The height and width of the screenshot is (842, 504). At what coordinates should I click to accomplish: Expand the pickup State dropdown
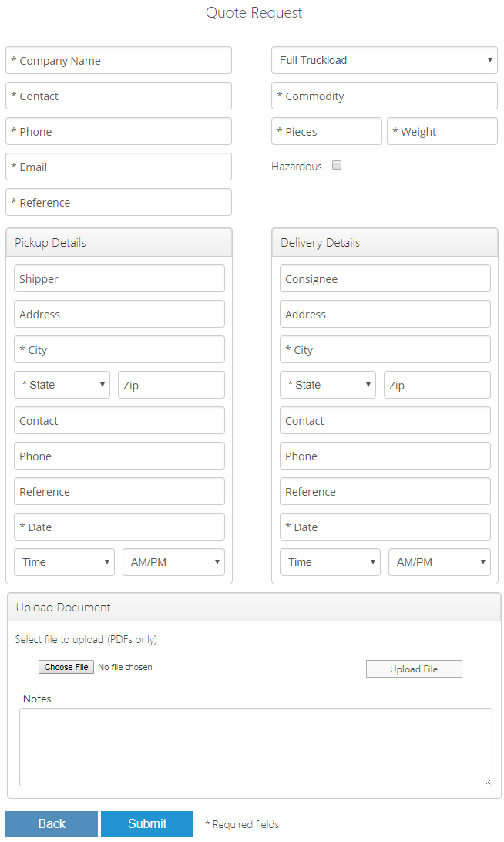62,385
